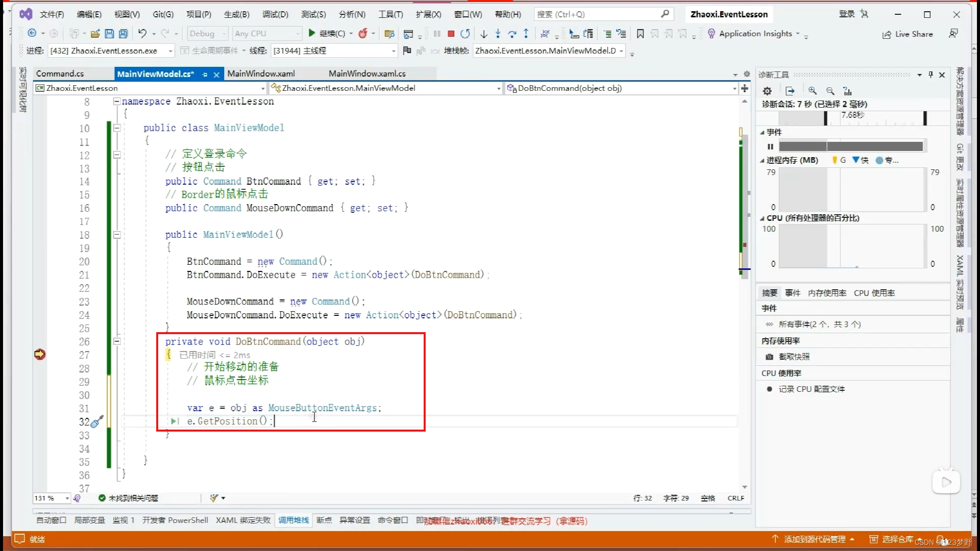
Task: Click the breakpoint arrow marker on line 27
Action: click(40, 354)
